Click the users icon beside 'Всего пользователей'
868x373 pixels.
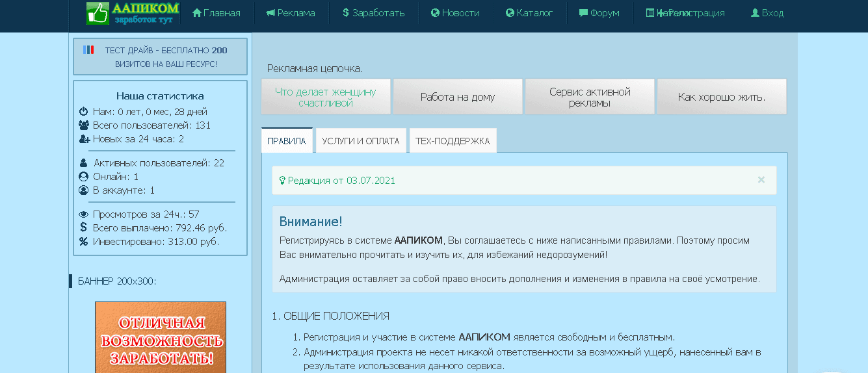point(83,125)
